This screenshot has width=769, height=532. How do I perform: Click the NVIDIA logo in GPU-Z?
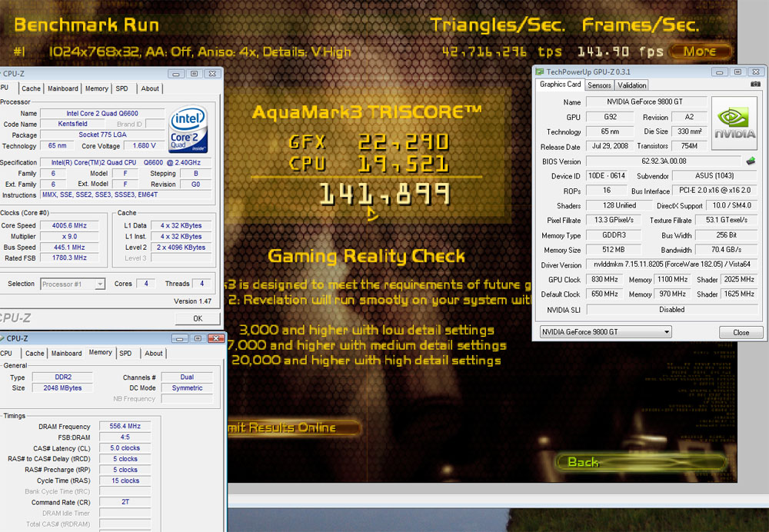[734, 124]
